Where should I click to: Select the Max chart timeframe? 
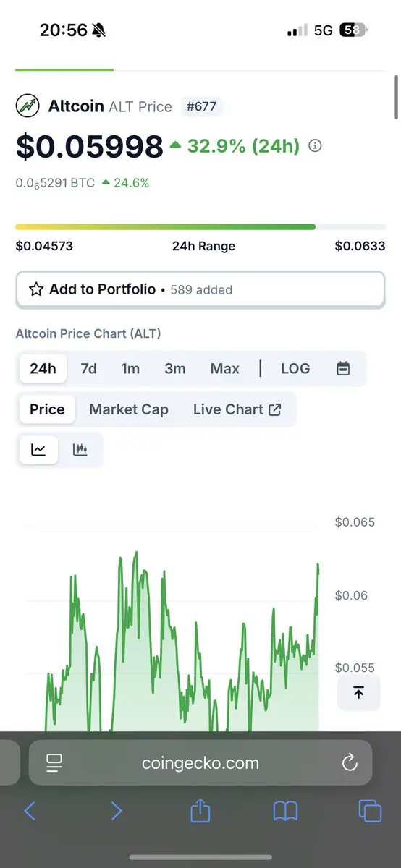[x=224, y=368]
